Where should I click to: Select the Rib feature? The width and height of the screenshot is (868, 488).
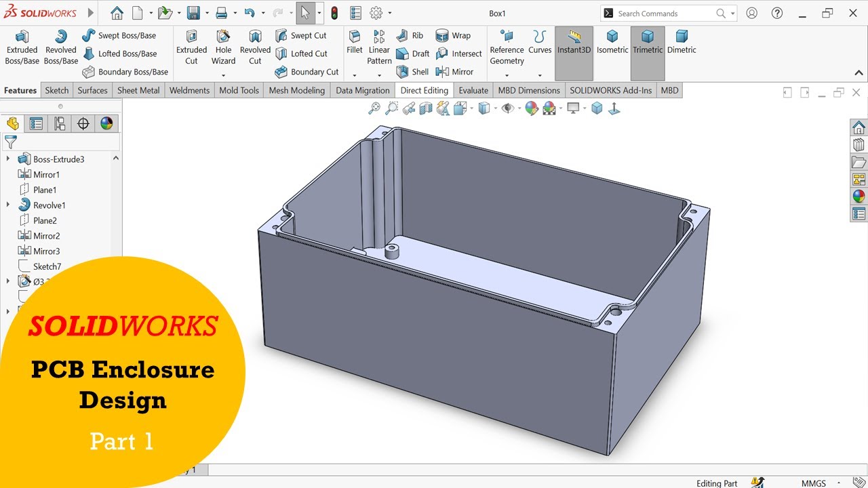pyautogui.click(x=410, y=35)
